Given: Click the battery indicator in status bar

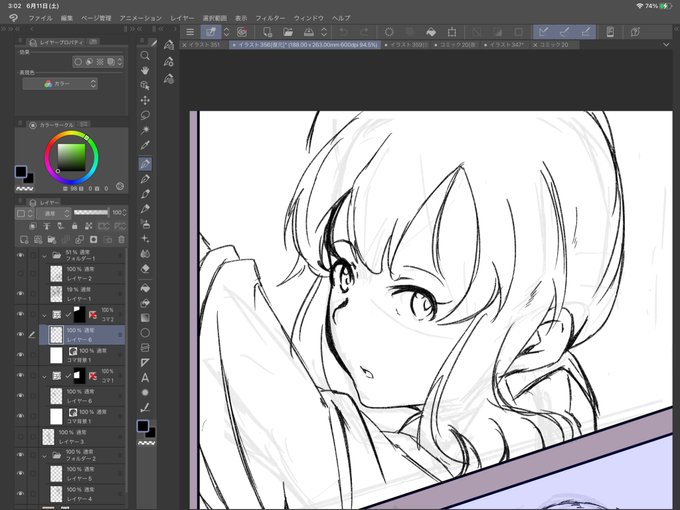Looking at the screenshot, I should coord(665,6).
